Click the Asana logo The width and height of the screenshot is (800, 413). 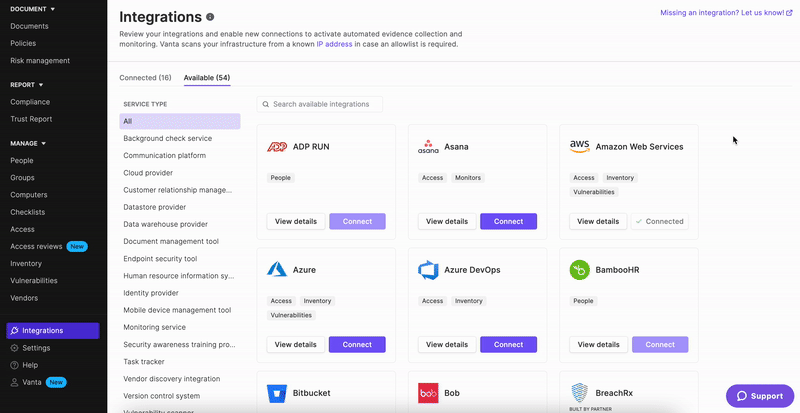click(428, 147)
